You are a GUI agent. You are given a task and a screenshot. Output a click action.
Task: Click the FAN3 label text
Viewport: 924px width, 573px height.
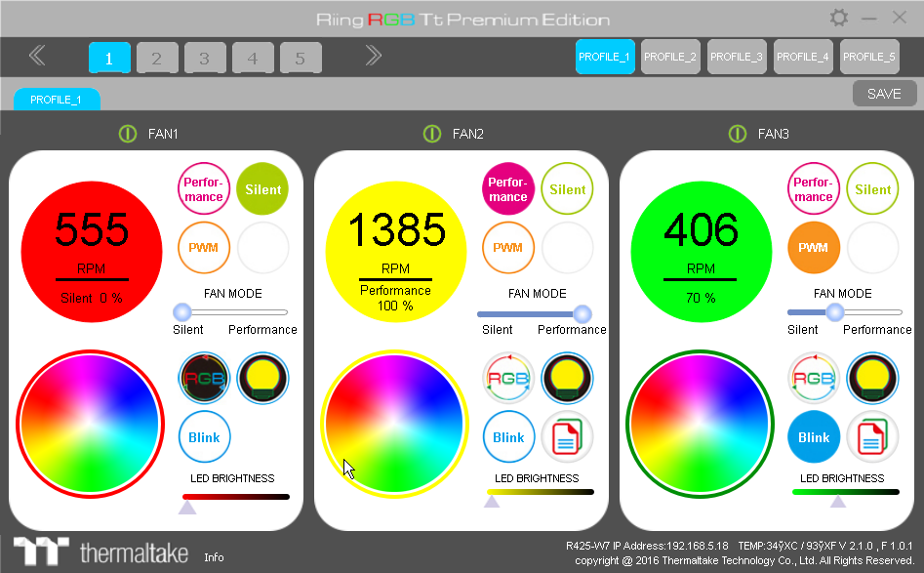773,134
